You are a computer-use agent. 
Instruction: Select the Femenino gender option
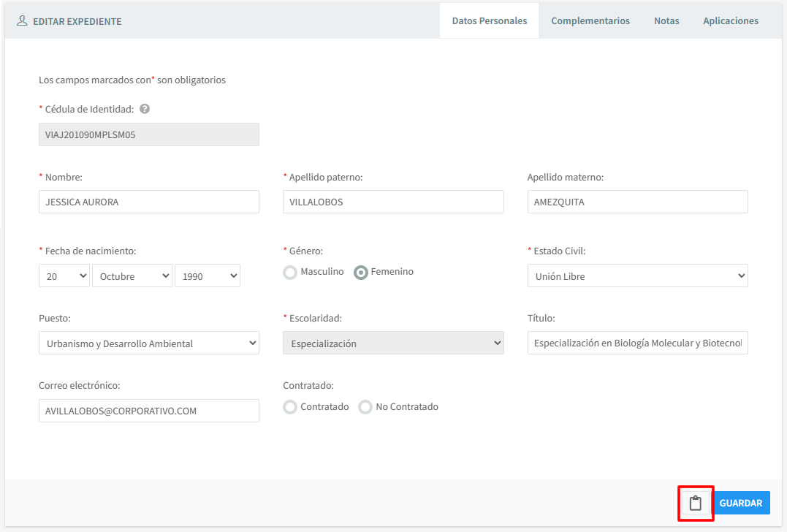[x=361, y=273]
